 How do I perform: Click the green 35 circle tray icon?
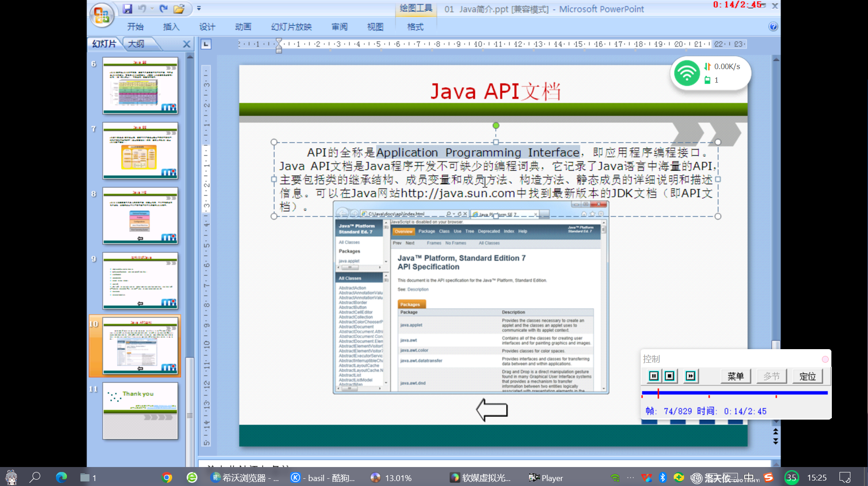tap(792, 477)
